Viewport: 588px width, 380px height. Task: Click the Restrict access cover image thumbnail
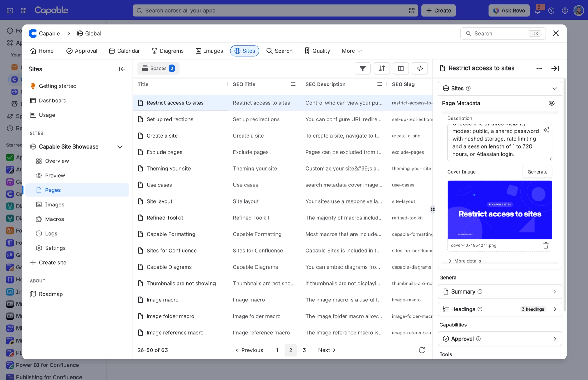(500, 210)
